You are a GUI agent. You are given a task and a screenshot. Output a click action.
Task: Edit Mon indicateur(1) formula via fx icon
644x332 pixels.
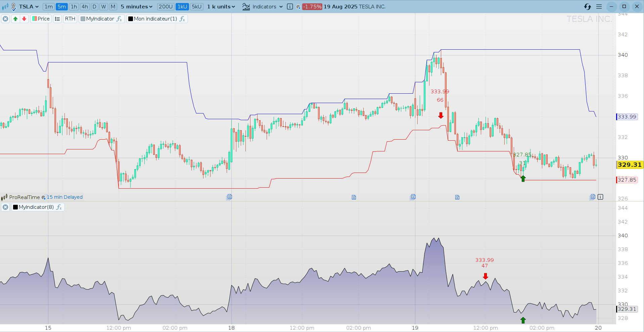point(182,19)
